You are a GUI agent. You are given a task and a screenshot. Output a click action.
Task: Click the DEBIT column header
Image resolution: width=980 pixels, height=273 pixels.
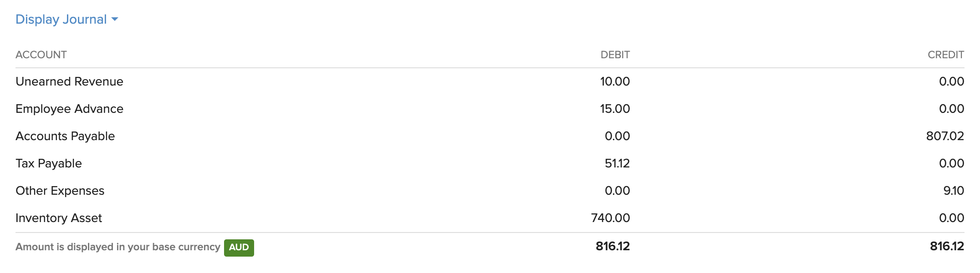point(615,55)
